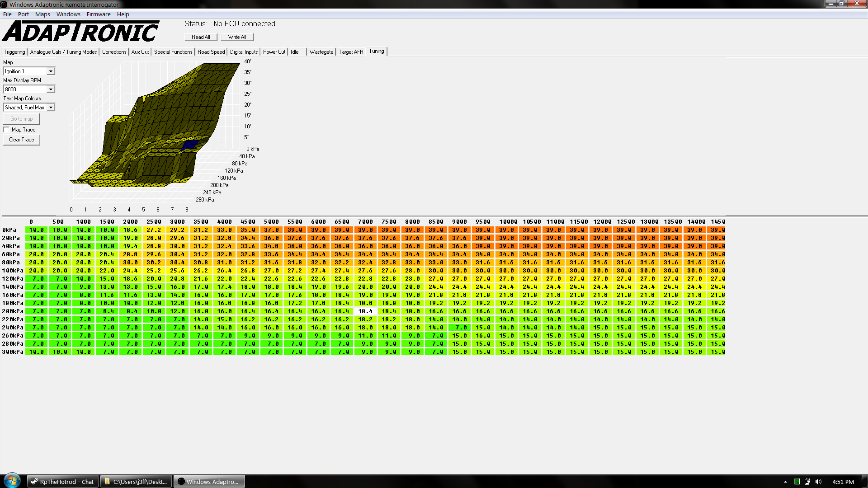Image resolution: width=868 pixels, height=488 pixels.
Task: Expand the hidden icons arrow in the system tray
Action: click(786, 481)
